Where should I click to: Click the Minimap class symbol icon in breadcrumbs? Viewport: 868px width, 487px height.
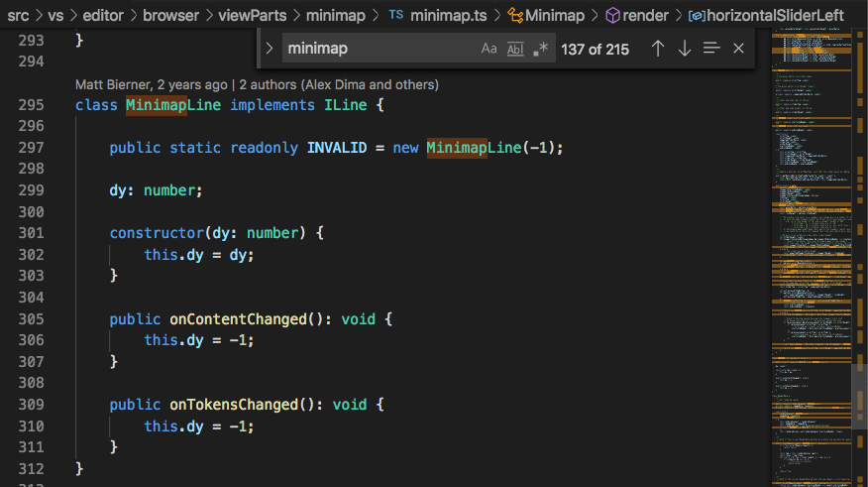click(x=515, y=16)
